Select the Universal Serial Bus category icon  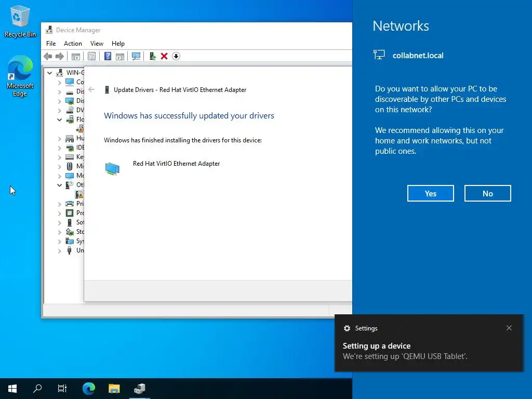point(70,250)
